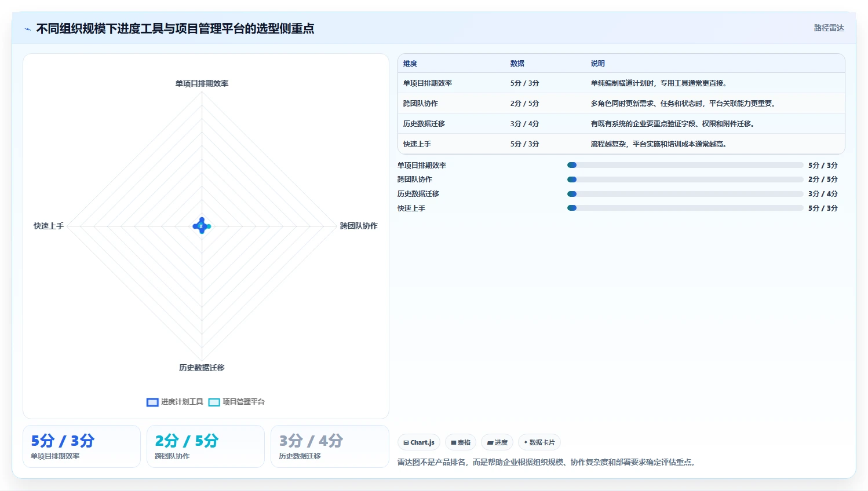Click the 快速上手 radar axis label

coord(49,226)
